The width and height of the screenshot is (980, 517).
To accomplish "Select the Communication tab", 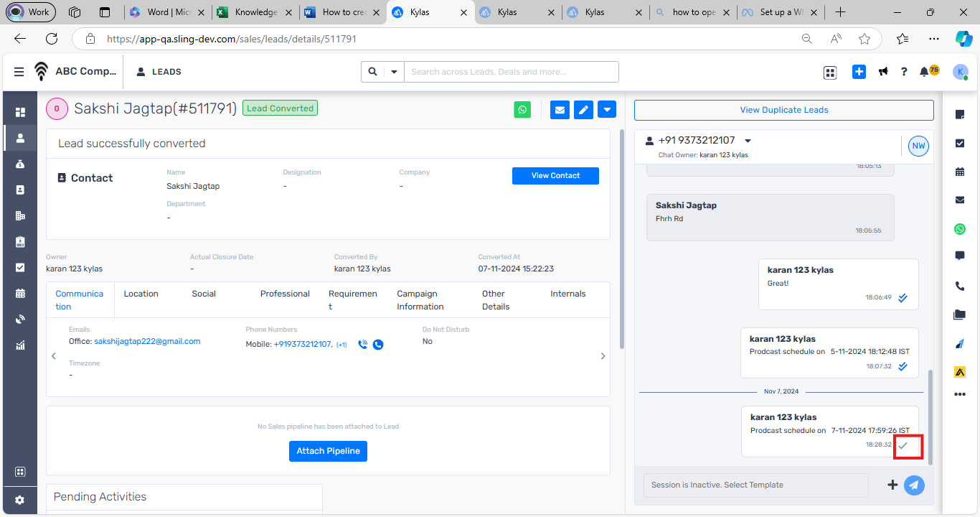I will [80, 300].
